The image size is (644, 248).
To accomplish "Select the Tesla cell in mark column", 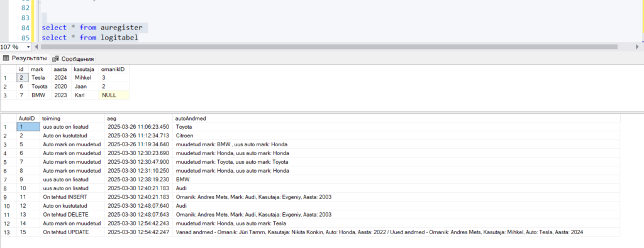I will [x=40, y=77].
